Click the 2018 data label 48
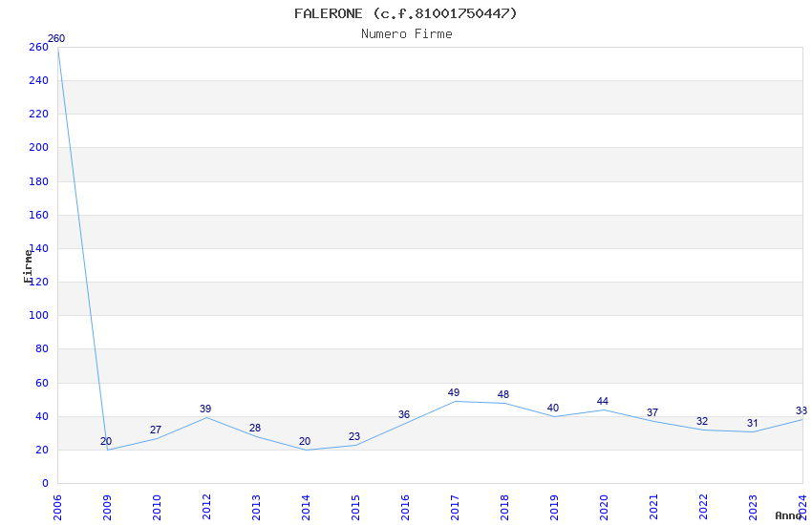 pyautogui.click(x=503, y=394)
